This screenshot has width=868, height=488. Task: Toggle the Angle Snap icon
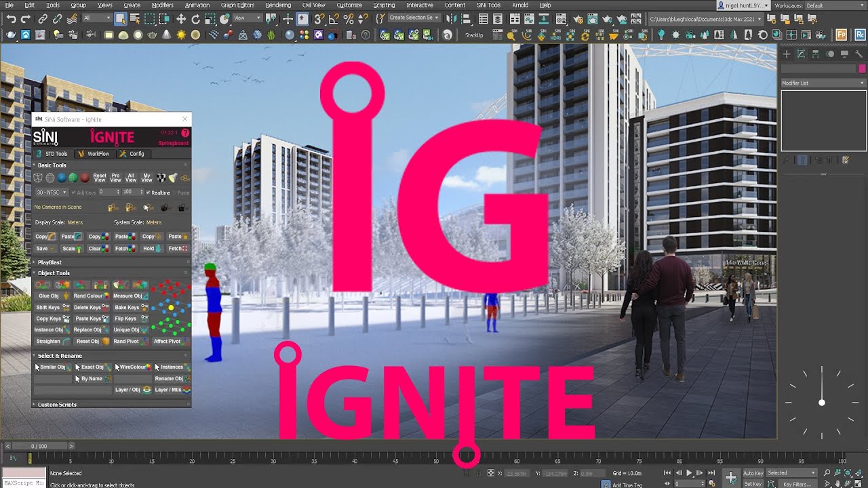(334, 19)
